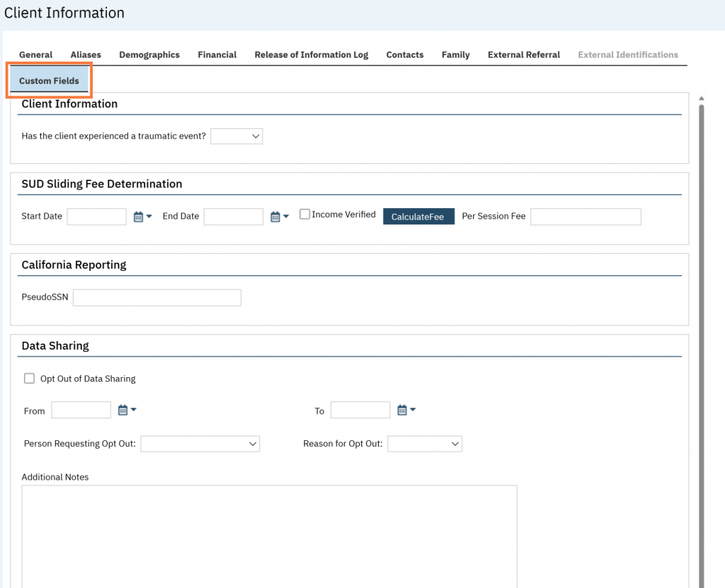Check Opt Out of Data Sharing
Screen dimensions: 725x588
(30, 379)
